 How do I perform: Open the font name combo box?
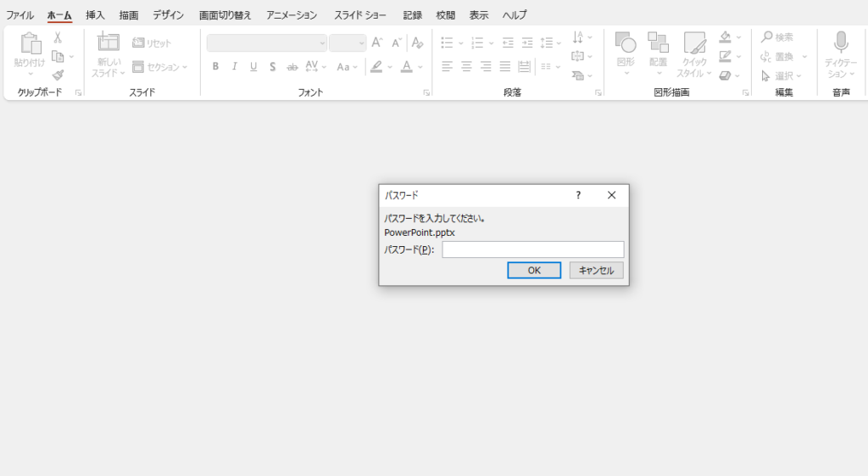(x=267, y=42)
